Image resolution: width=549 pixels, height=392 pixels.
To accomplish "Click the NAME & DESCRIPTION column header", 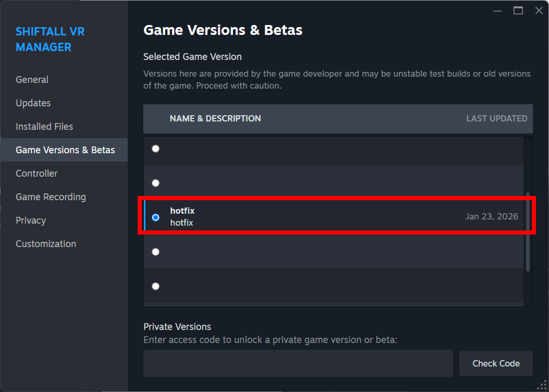I will click(x=215, y=118).
